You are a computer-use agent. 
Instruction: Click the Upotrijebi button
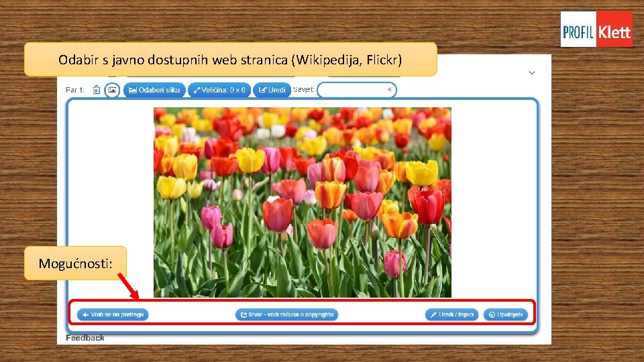506,315
